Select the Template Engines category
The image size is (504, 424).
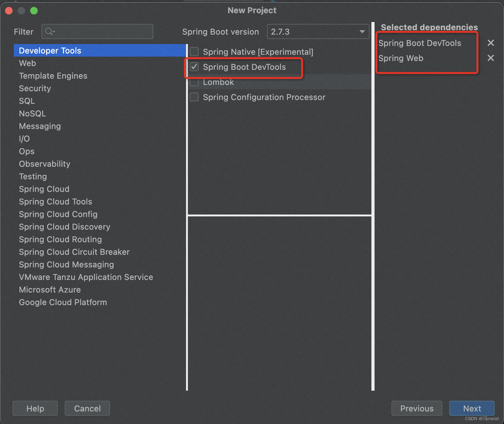pyautogui.click(x=53, y=76)
